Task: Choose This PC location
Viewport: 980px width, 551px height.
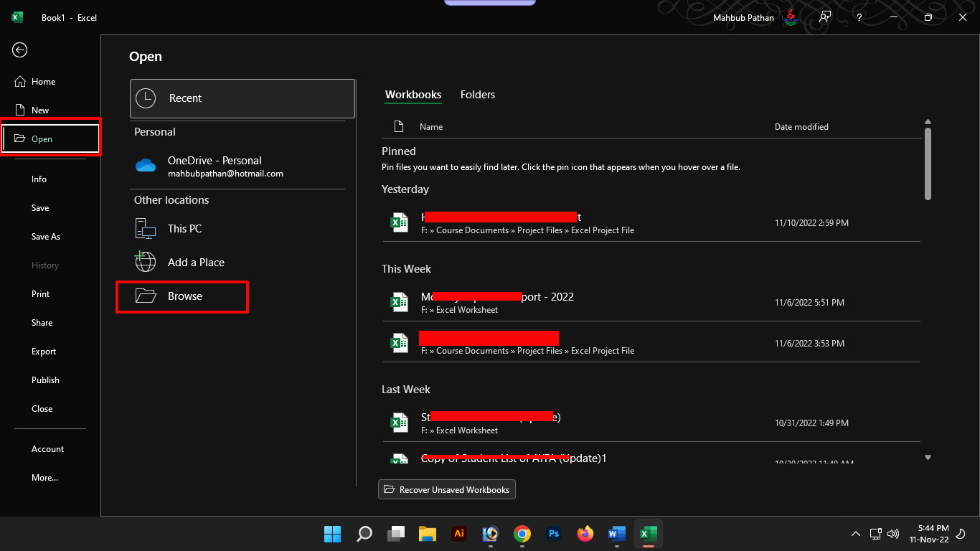Action: (x=184, y=229)
